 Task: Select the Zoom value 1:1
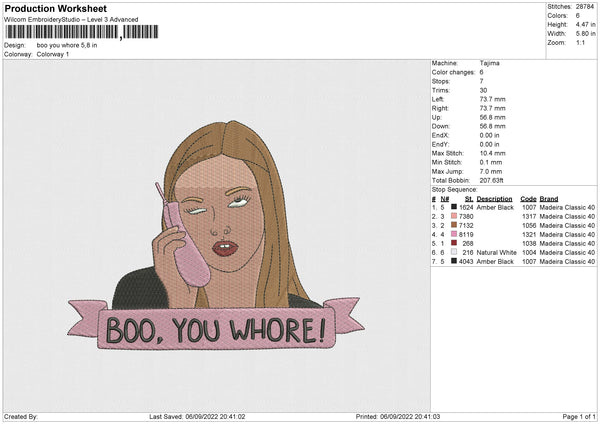580,42
